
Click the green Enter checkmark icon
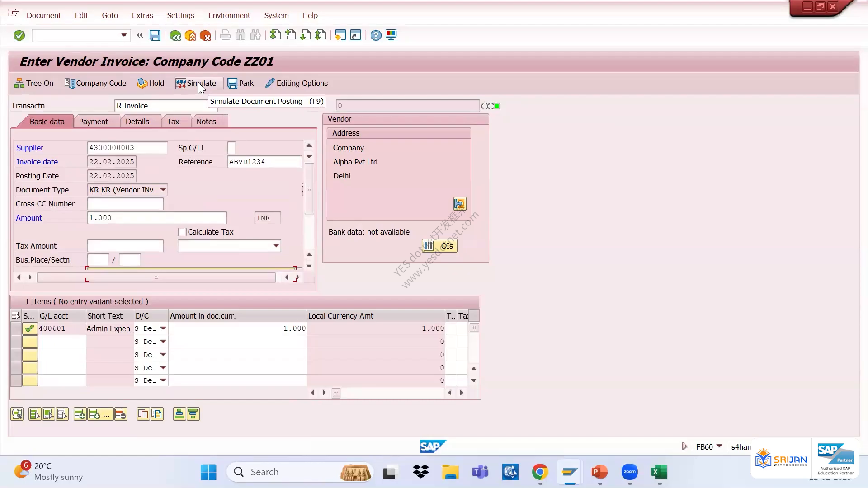(x=19, y=35)
